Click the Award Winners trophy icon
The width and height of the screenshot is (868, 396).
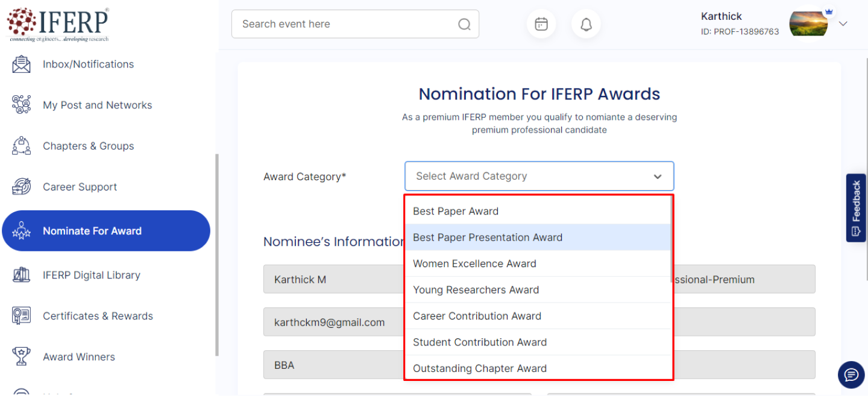pos(22,357)
